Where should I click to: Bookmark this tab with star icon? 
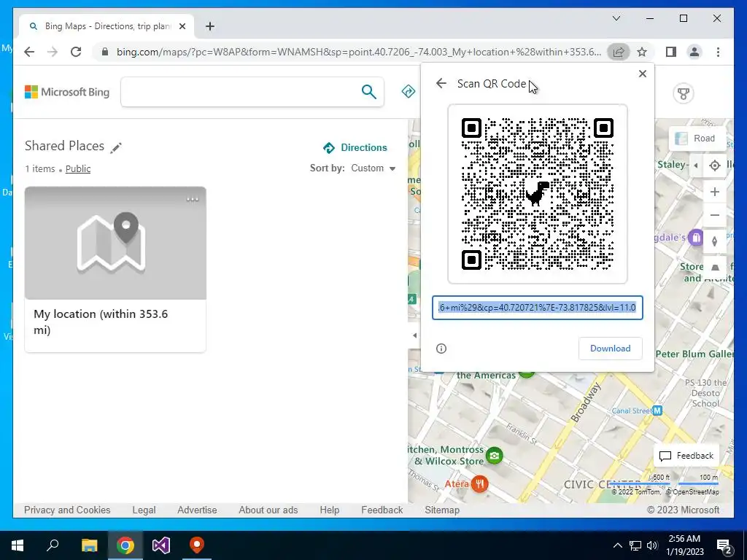pyautogui.click(x=642, y=52)
